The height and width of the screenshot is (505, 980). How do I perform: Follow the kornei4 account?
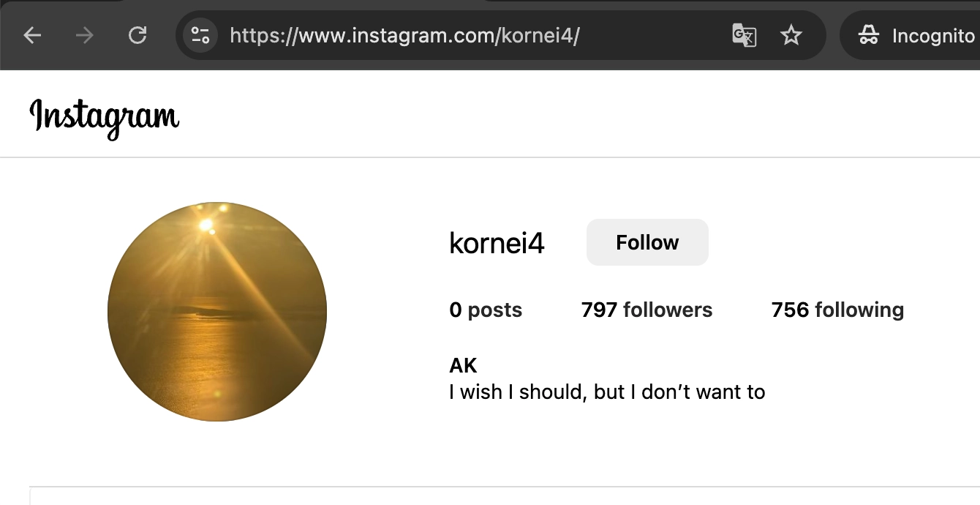[647, 242]
